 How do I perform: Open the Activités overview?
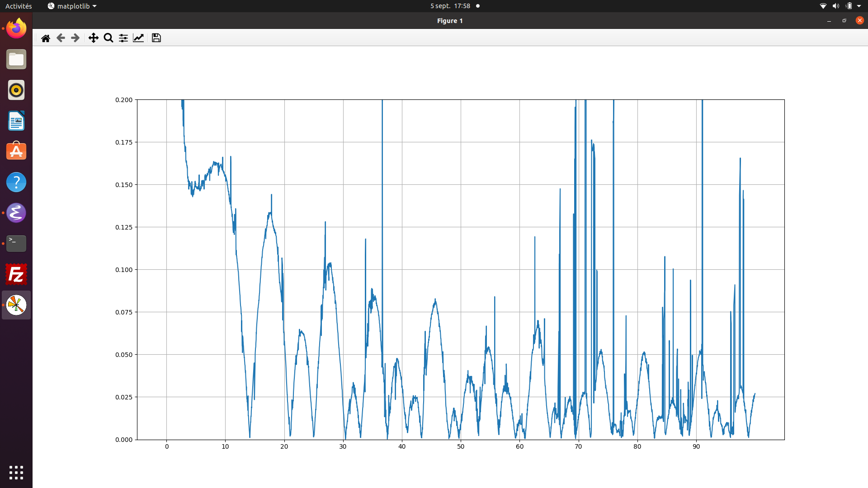coord(19,6)
